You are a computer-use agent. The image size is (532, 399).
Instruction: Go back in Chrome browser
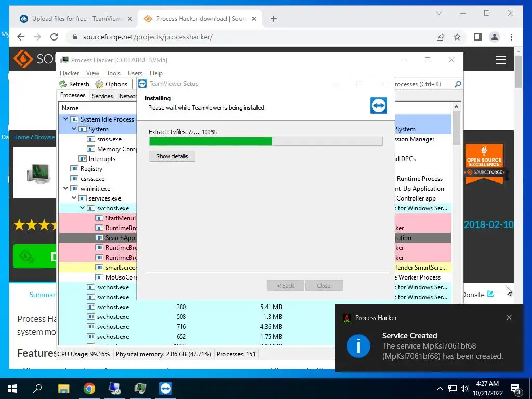[x=21, y=37]
